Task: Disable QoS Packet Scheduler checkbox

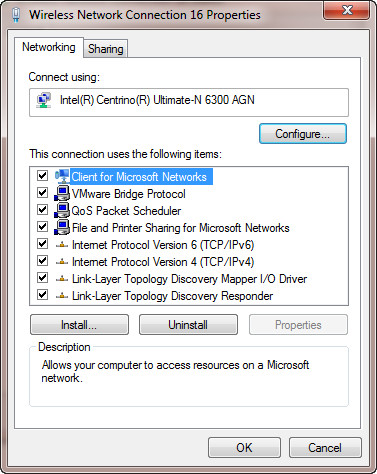Action: pos(42,210)
